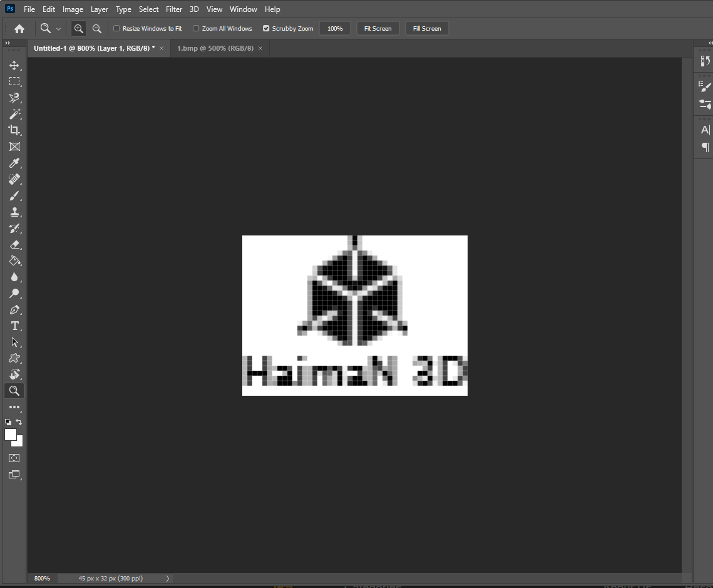Select the History Brush tool
Screen dimensions: 713x588
point(14,229)
